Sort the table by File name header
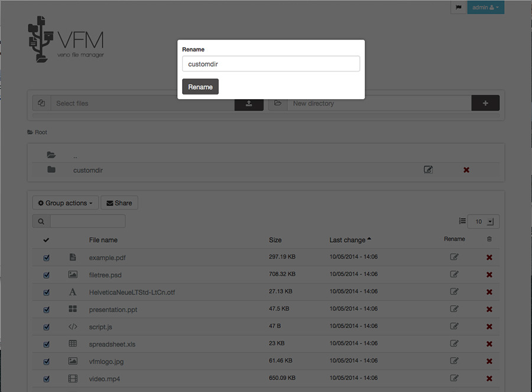Viewport: 532px width, 392px height. click(x=103, y=240)
